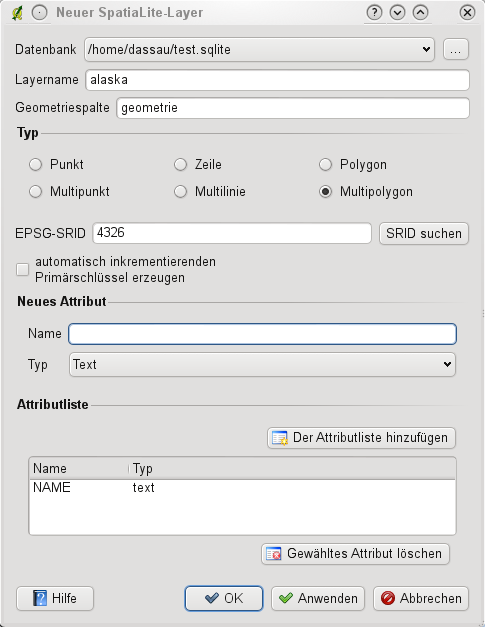Choose the Multilinie geometry type
The image size is (485, 627).
pos(181,192)
